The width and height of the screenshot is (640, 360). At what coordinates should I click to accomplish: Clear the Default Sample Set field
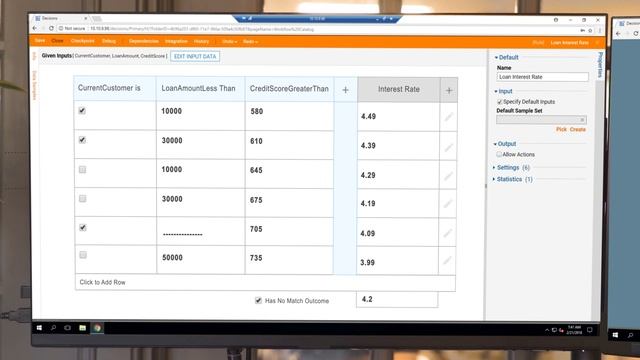[x=582, y=120]
